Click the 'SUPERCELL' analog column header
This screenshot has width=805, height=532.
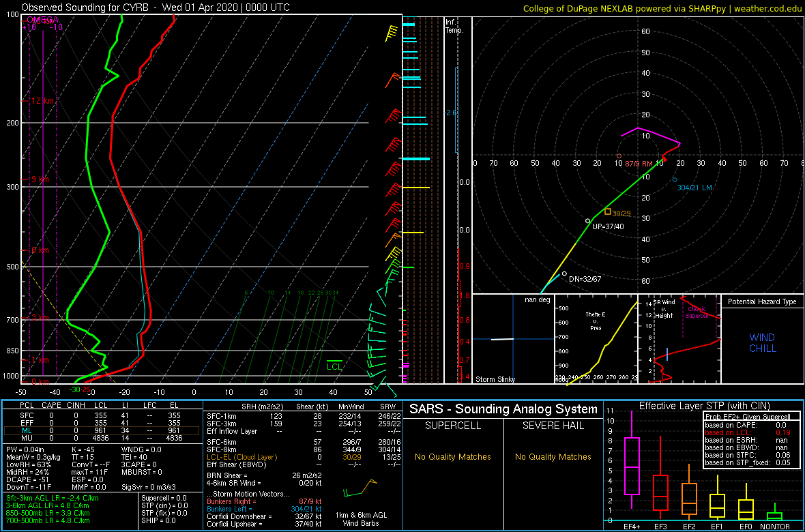coord(453,427)
